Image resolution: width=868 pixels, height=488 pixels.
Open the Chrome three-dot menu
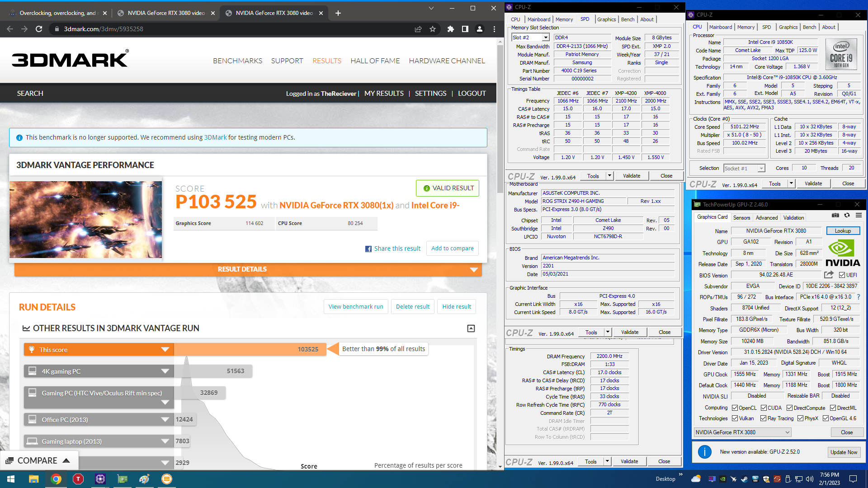(x=494, y=29)
